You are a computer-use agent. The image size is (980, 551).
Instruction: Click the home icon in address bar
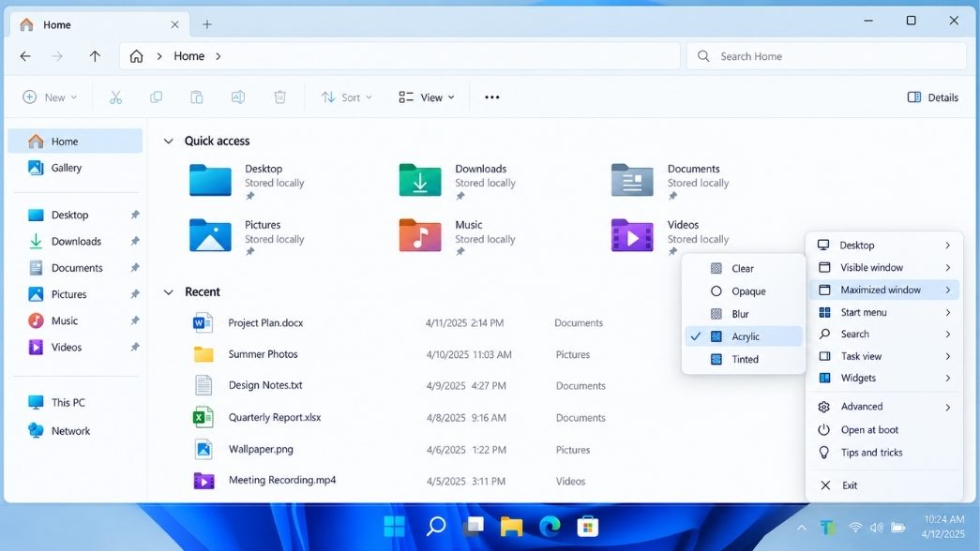coord(136,56)
